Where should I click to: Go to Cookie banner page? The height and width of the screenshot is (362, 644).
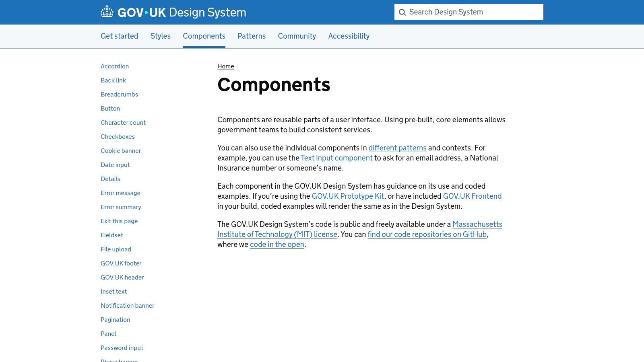121,151
